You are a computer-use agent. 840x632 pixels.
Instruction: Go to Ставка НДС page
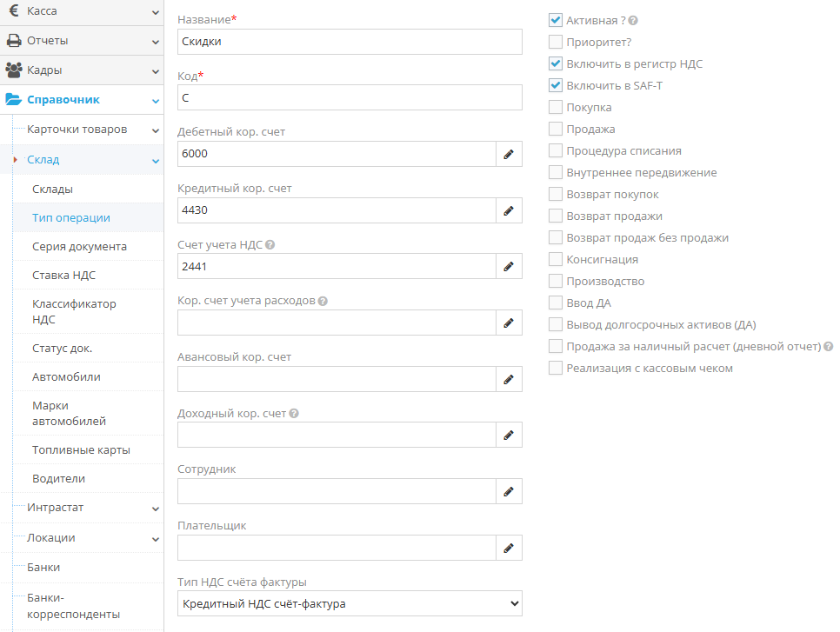(x=64, y=276)
